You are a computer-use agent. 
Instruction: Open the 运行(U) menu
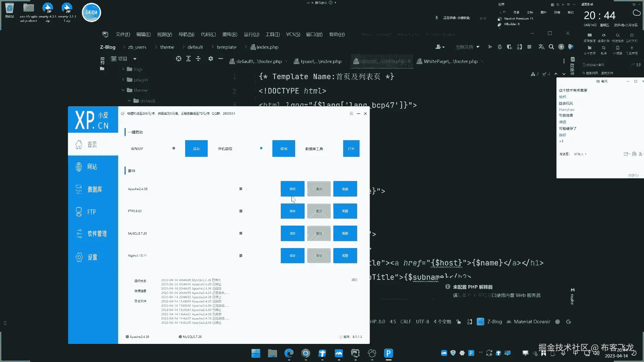(x=251, y=34)
